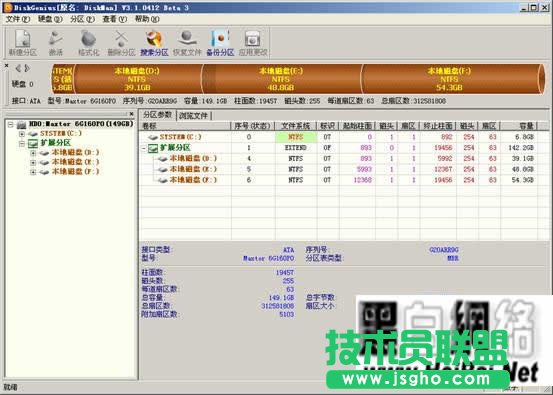Open the 搜索分区 search partition tool

tap(154, 43)
